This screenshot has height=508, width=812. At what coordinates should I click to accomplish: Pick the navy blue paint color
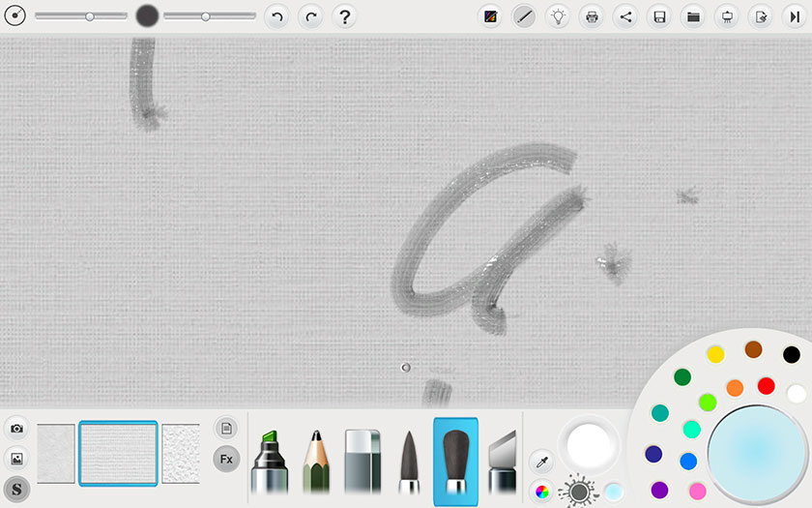coord(653,454)
